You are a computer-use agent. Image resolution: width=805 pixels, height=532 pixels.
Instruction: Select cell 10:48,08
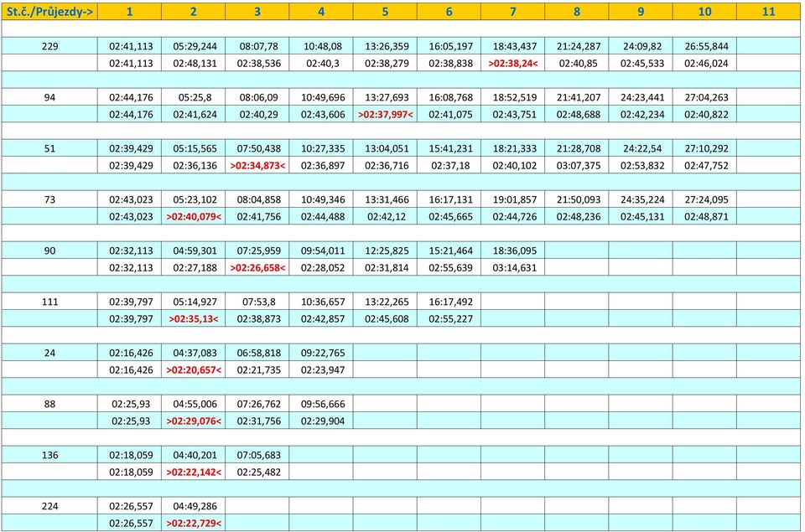[322, 46]
